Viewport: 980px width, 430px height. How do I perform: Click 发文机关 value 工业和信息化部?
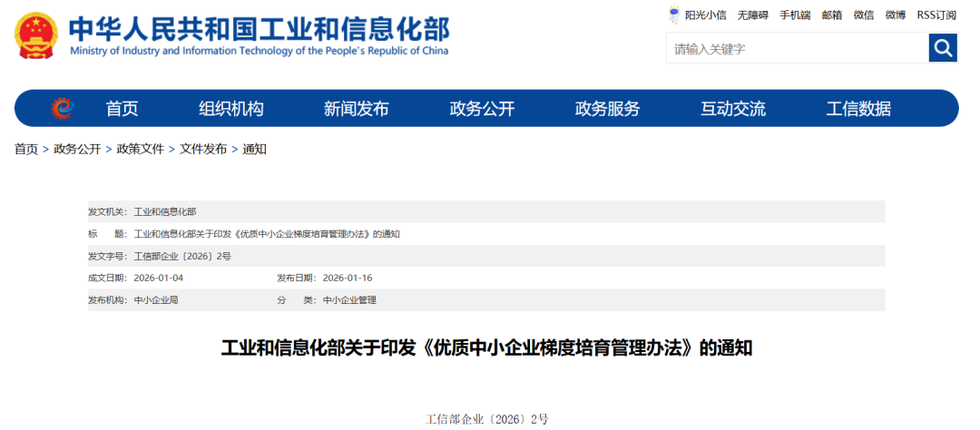click(165, 212)
